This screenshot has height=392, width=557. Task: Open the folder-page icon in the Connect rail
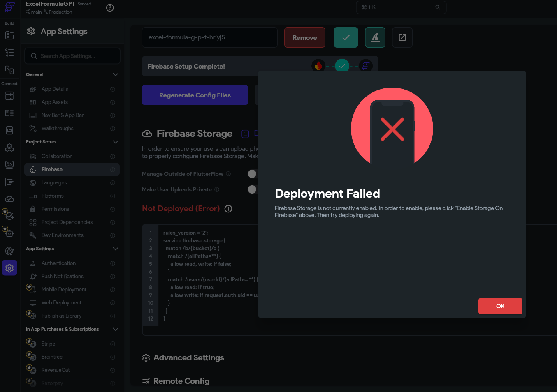pyautogui.click(x=9, y=130)
